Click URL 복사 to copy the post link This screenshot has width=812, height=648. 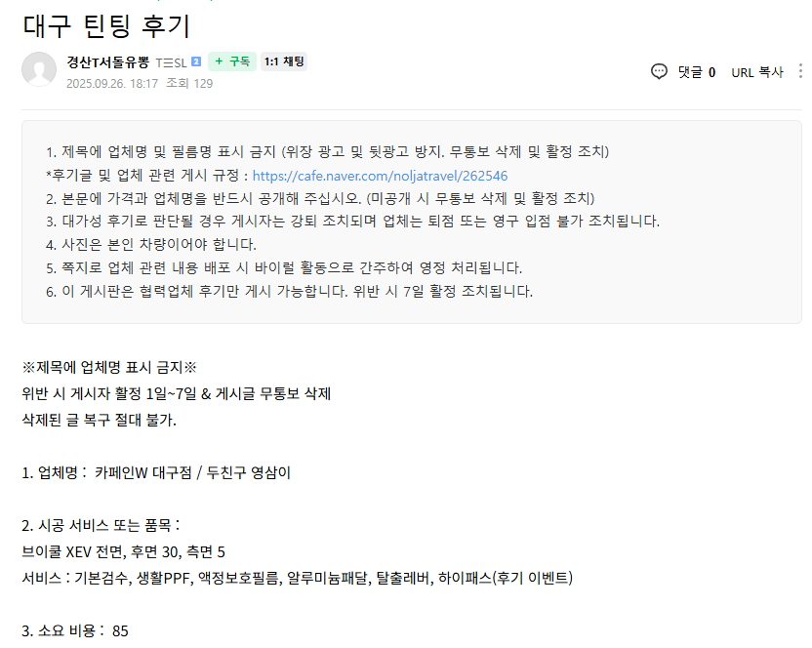[x=756, y=71]
